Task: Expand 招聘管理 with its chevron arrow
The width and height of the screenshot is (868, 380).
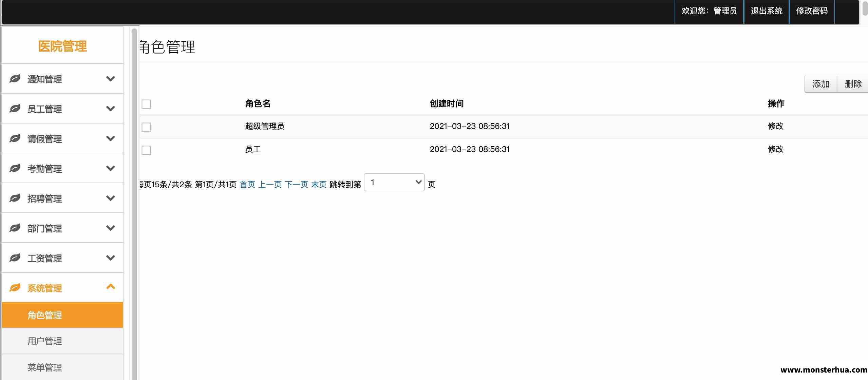Action: [110, 198]
